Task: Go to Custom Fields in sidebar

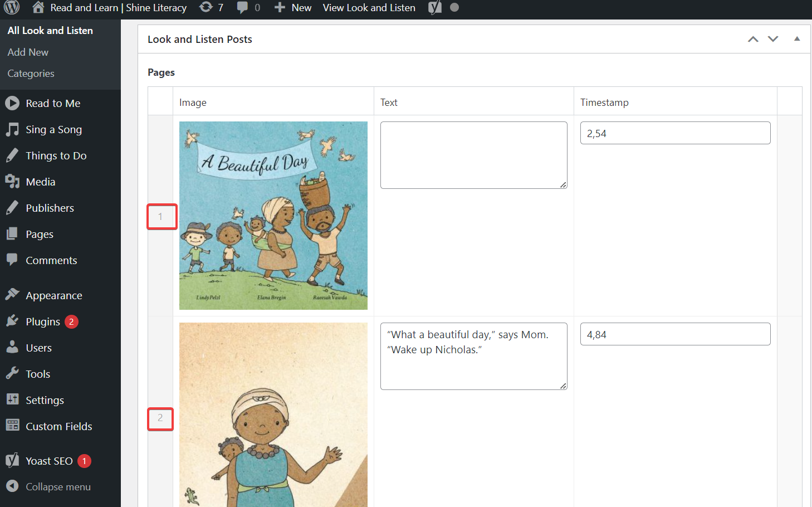Action: (58, 426)
